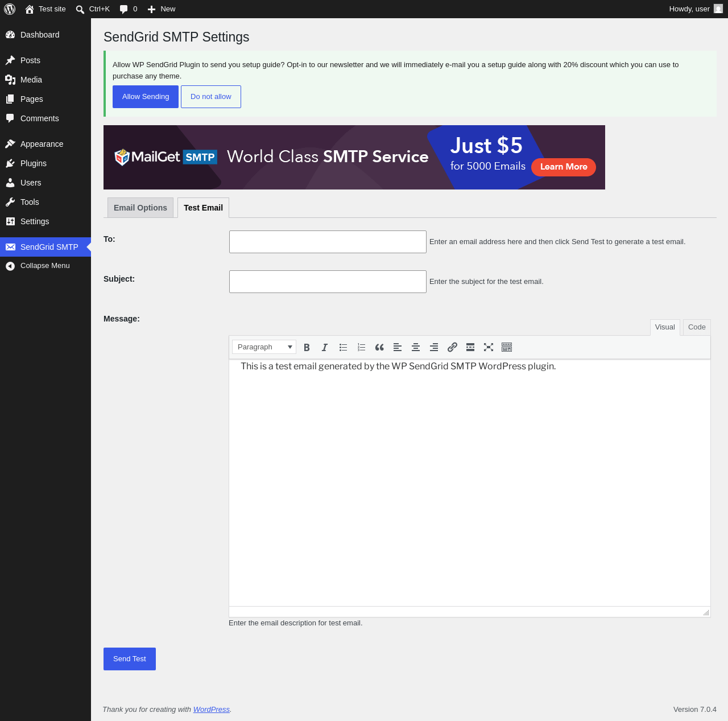Insert a bulleted list in the message
The width and height of the screenshot is (728, 721).
pos(343,347)
